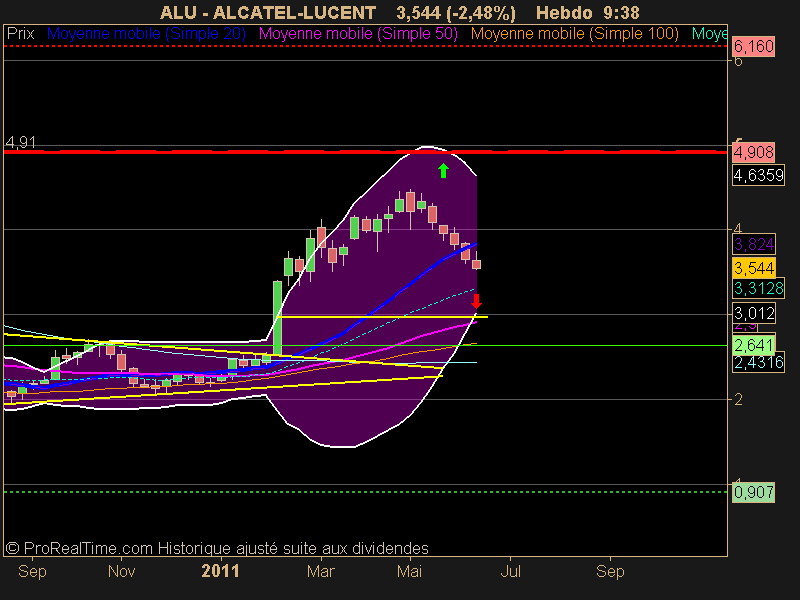Click the 3,3128 cyan price label
The width and height of the screenshot is (800, 600).
(758, 288)
